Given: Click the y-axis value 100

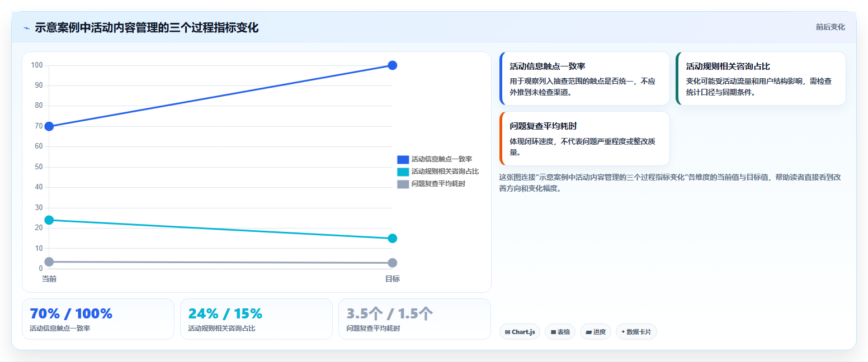Looking at the screenshot, I should pos(37,65).
